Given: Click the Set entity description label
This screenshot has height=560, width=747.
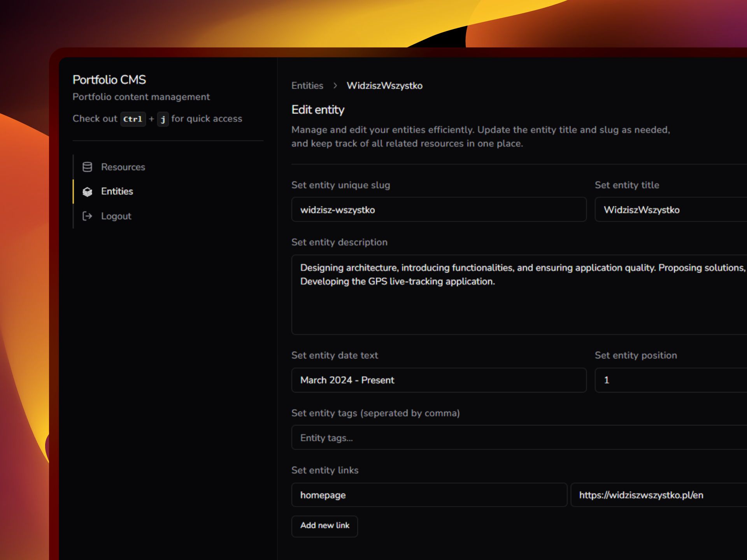Looking at the screenshot, I should point(339,242).
